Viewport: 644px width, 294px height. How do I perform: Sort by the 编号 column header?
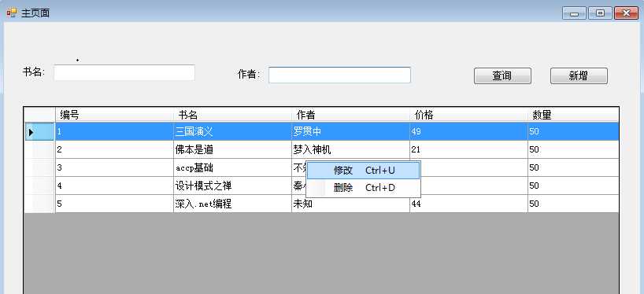[x=114, y=115]
